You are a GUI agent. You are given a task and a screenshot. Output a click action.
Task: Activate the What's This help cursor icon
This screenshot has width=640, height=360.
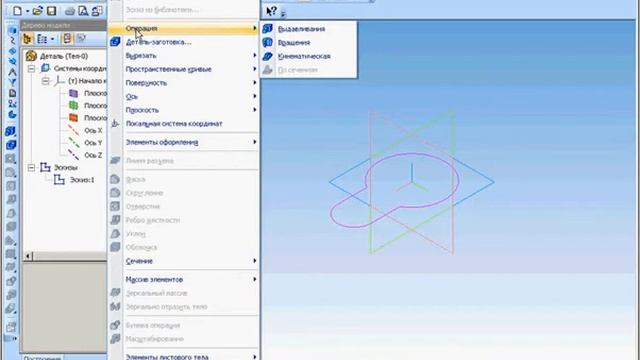(x=271, y=11)
